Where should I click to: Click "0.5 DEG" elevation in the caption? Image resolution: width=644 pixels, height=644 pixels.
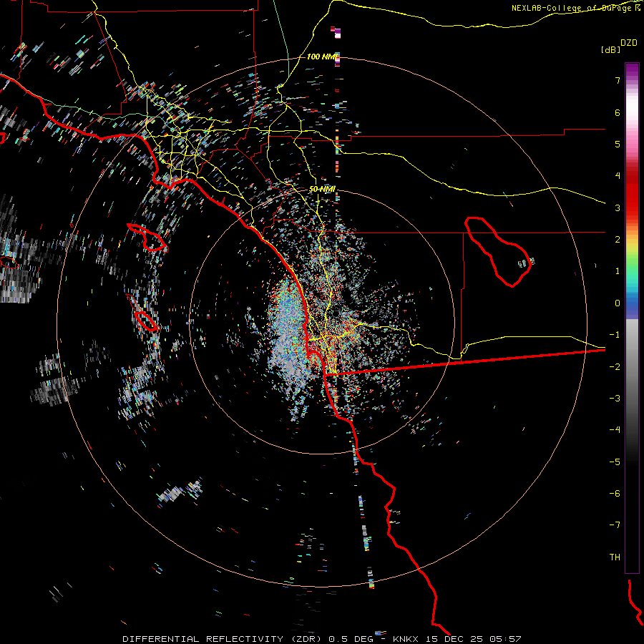point(351,639)
